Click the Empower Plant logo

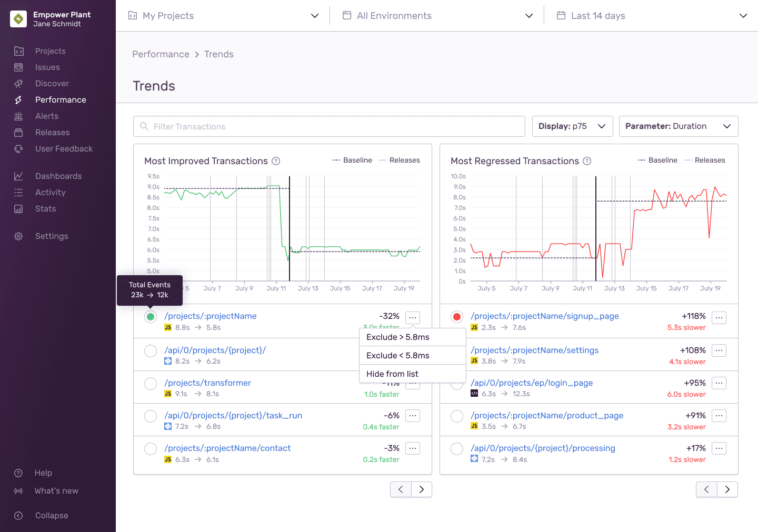click(x=18, y=18)
